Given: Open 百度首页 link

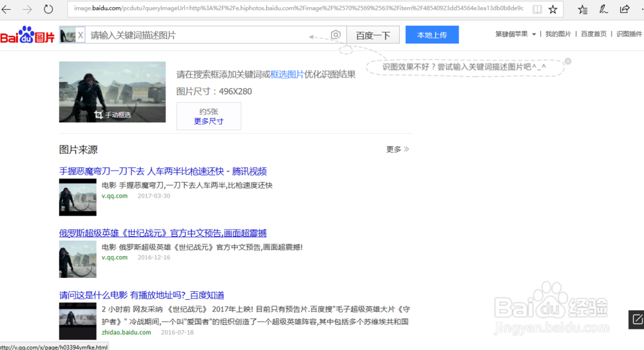Looking at the screenshot, I should (594, 34).
